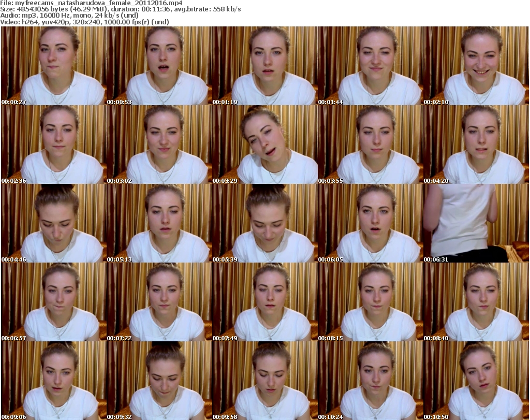This screenshot has height=420, width=530.
Task: Click the frame marked 00:02:10
Action: coord(476,66)
